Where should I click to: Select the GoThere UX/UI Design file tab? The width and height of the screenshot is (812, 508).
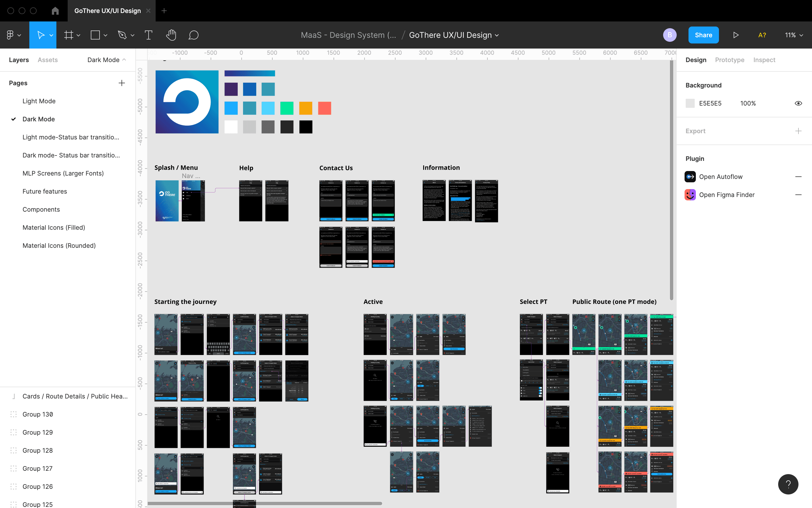click(107, 11)
